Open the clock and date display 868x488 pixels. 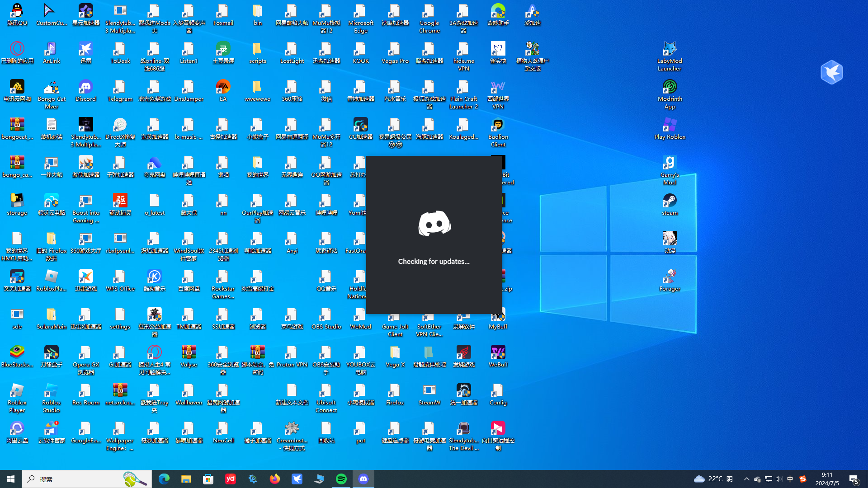click(827, 479)
